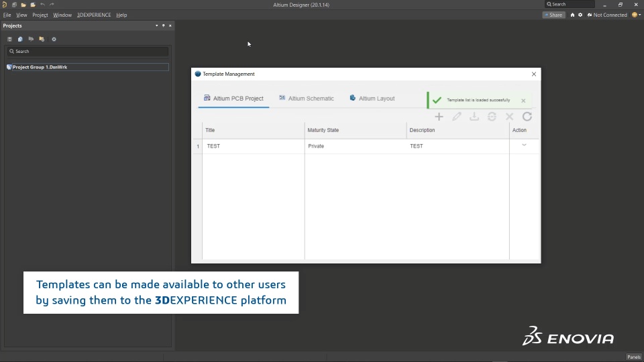Click the Home icon in top bar

click(572, 15)
